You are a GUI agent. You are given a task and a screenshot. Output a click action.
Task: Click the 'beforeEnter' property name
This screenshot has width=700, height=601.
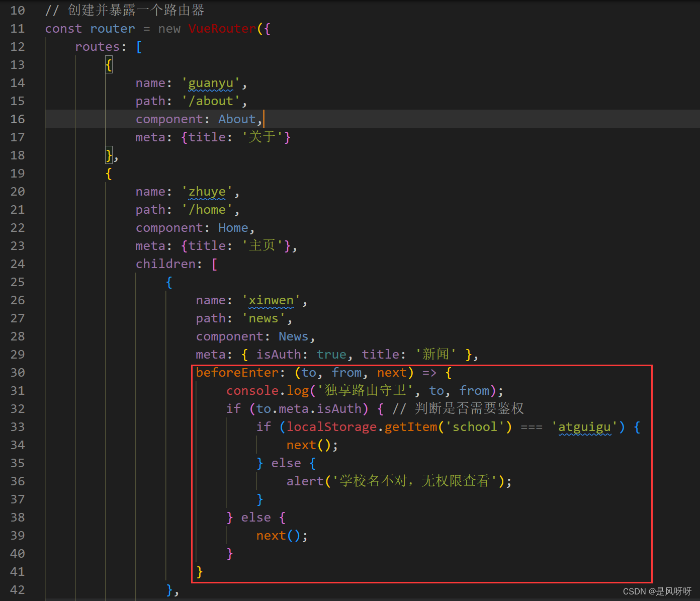point(237,373)
